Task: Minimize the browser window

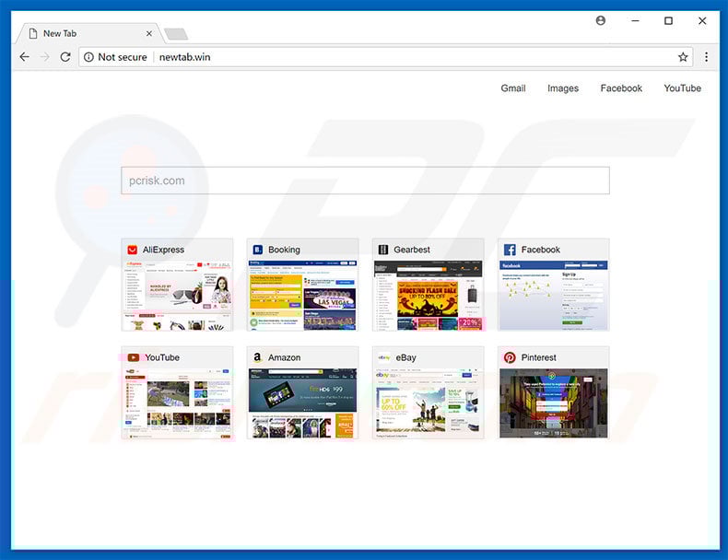Action: [x=635, y=20]
